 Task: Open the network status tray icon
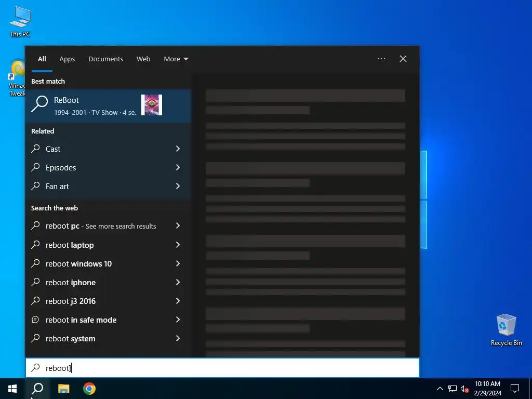point(453,389)
